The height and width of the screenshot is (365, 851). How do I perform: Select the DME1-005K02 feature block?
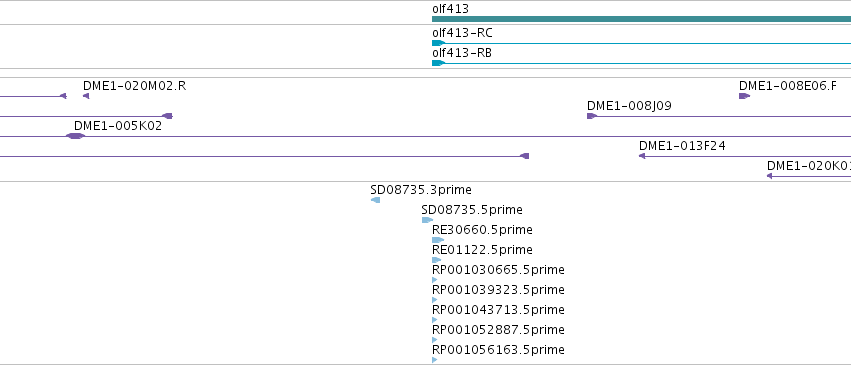click(75, 136)
